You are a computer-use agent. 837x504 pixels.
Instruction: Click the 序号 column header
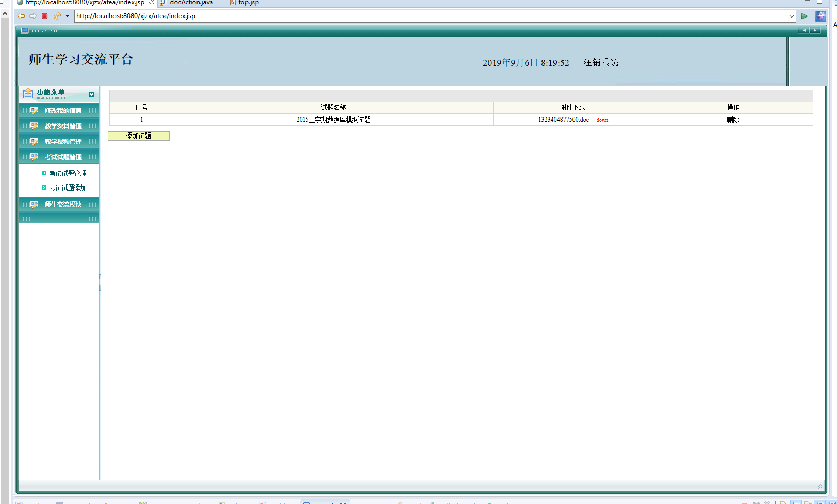point(142,107)
